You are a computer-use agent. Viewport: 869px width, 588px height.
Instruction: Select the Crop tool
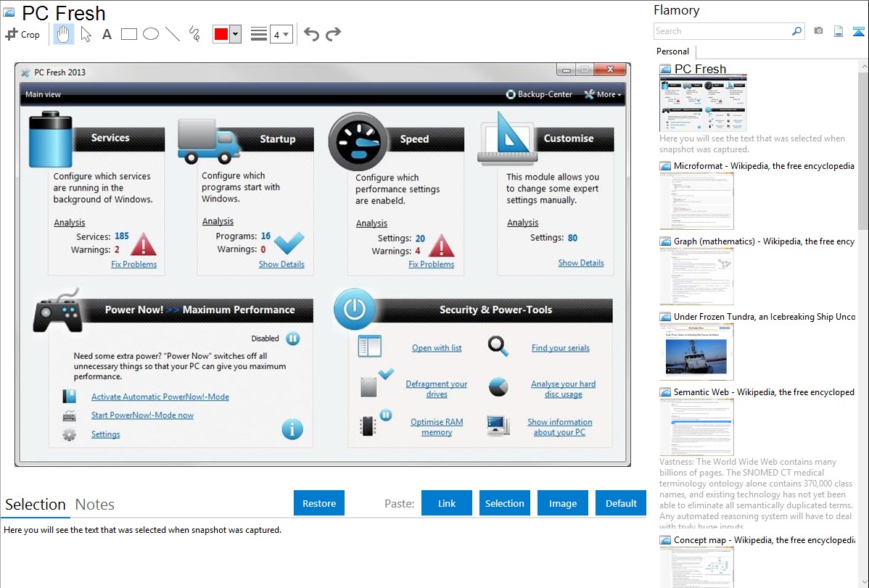[x=22, y=34]
